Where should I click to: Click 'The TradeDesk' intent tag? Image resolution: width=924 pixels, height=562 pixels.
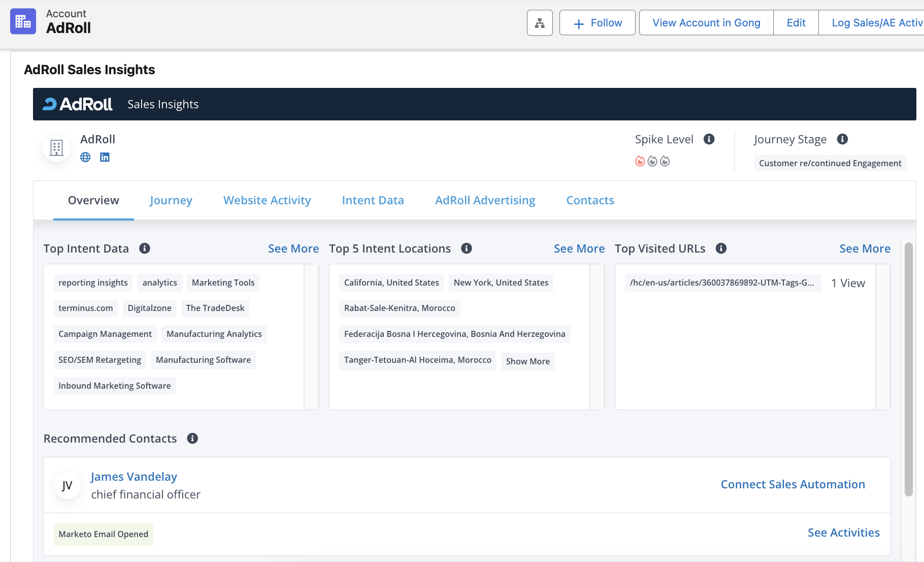click(215, 308)
